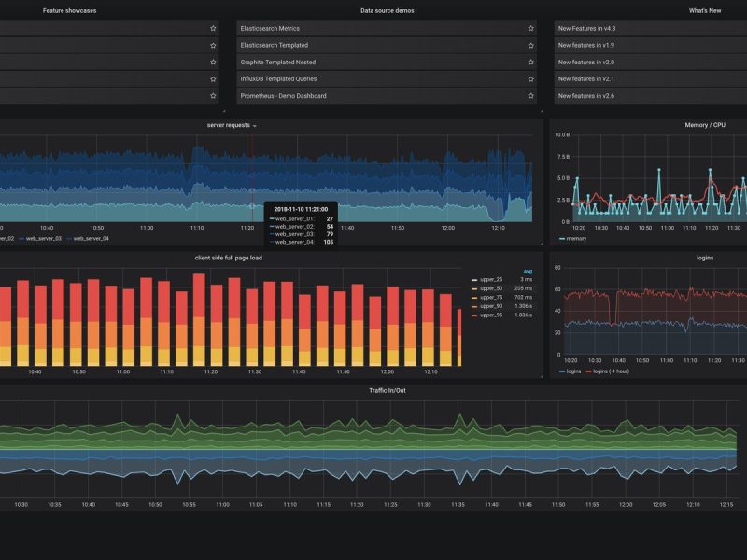View New features in v2.1
Image resolution: width=747 pixels, height=560 pixels.
(586, 79)
